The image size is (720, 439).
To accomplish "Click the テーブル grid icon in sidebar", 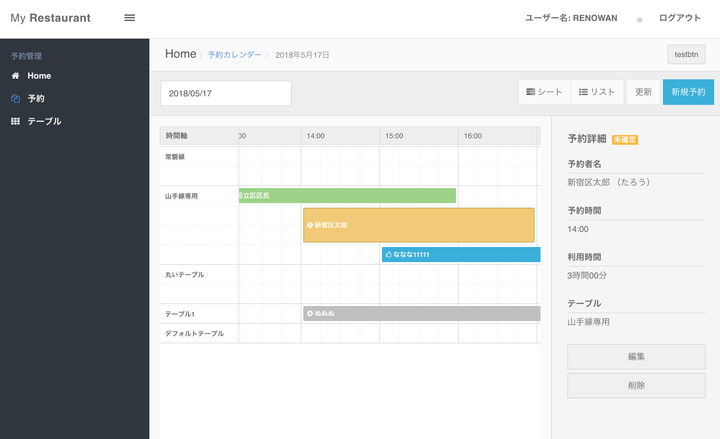I will click(15, 121).
